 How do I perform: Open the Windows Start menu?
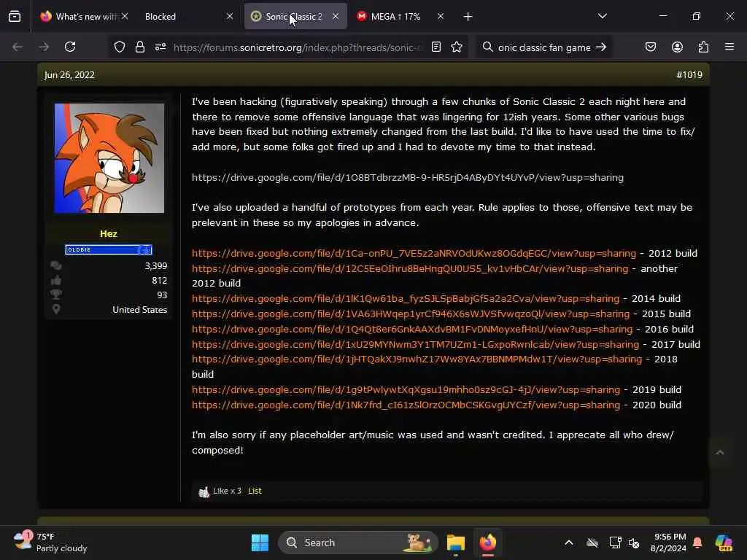coord(260,542)
